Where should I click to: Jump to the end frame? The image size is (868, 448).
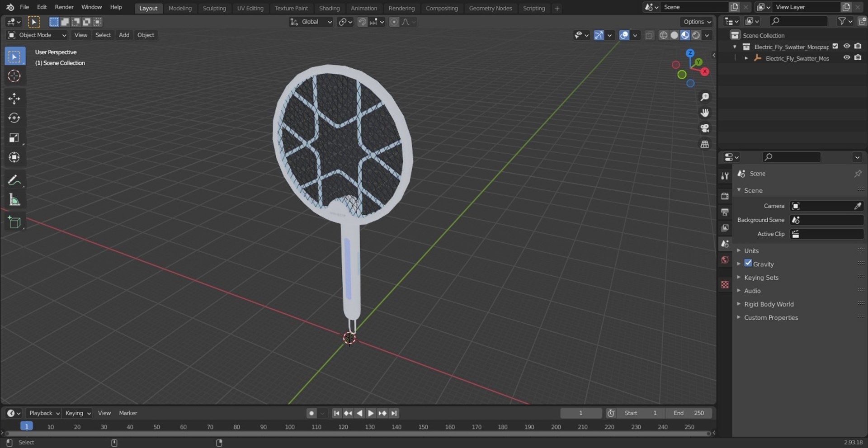pos(394,413)
